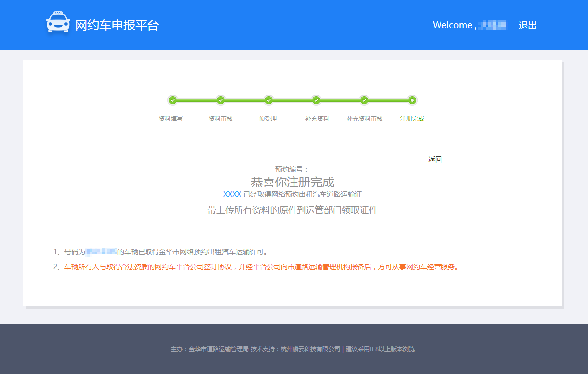588x374 pixels.
Task: Click the 恭喜你注册完成 heading text
Action: click(x=293, y=182)
